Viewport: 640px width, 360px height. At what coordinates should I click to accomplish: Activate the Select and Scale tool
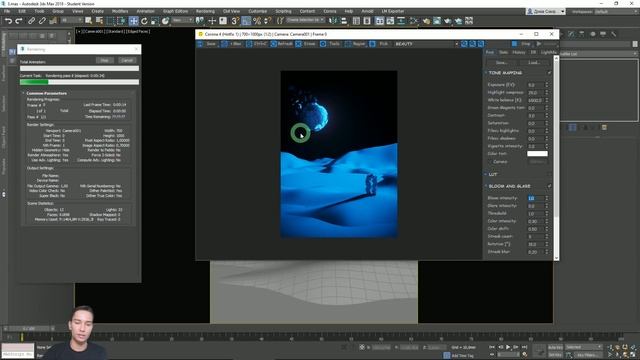155,21
